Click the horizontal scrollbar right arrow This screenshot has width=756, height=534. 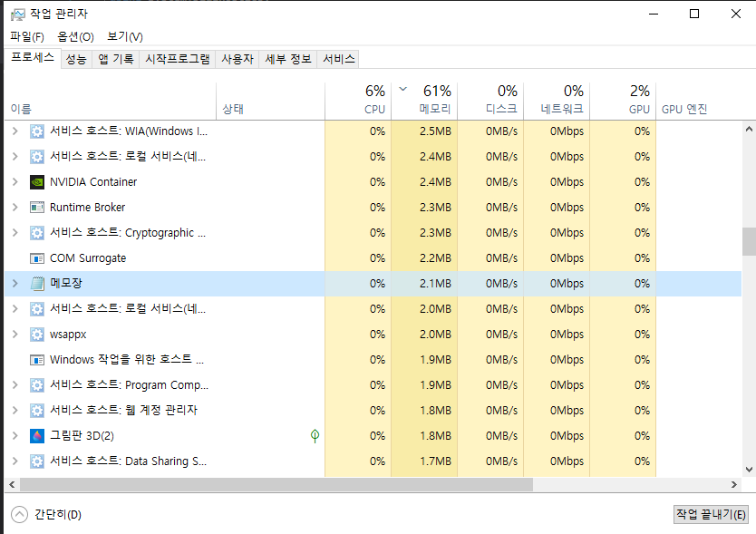[734, 484]
